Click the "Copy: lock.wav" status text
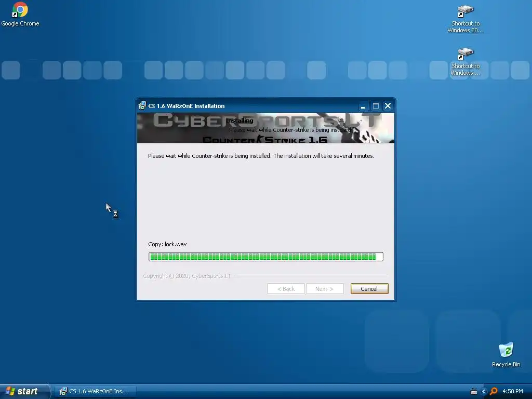 [x=167, y=244]
